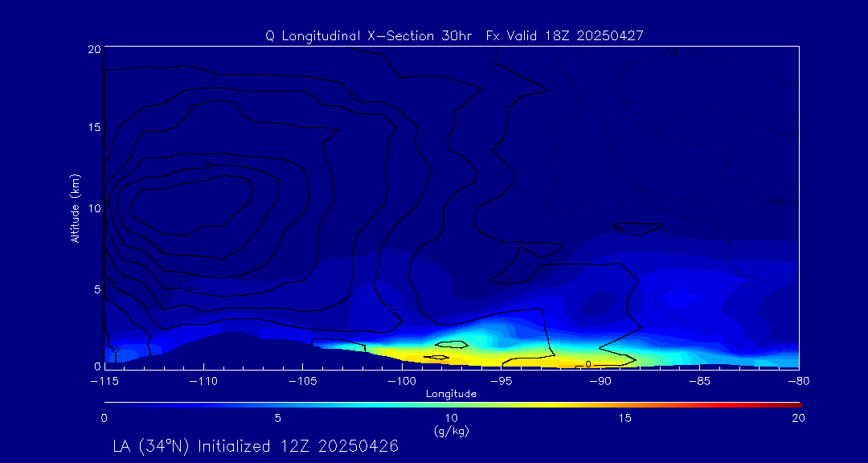Click the x-axis tick label "-115"
This screenshot has width=868, height=463.
tap(104, 382)
